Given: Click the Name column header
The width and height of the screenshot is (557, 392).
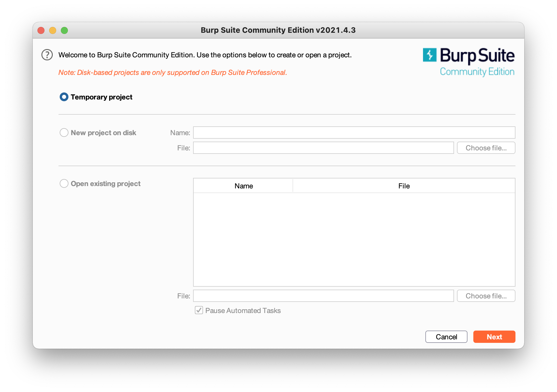Looking at the screenshot, I should click(x=243, y=186).
